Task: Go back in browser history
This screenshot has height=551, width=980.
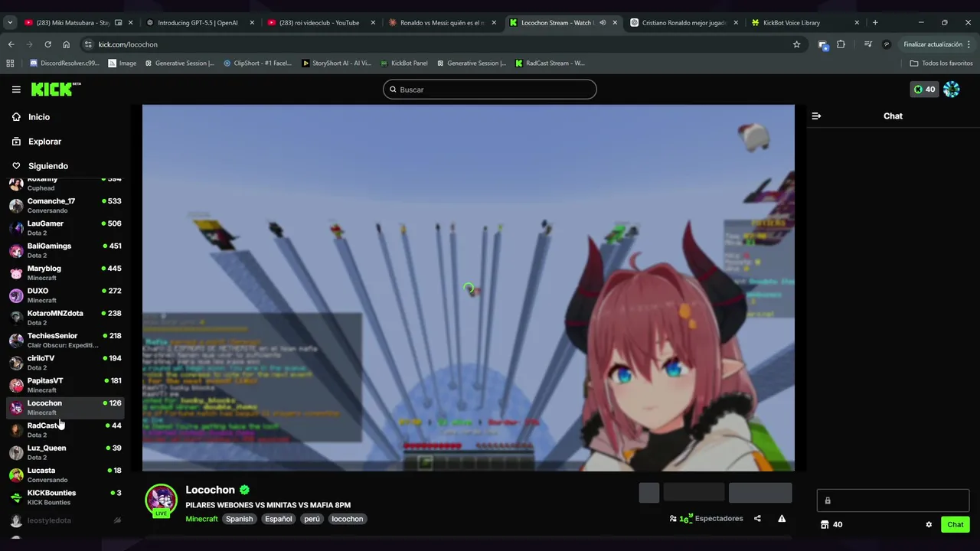Action: coord(11,44)
